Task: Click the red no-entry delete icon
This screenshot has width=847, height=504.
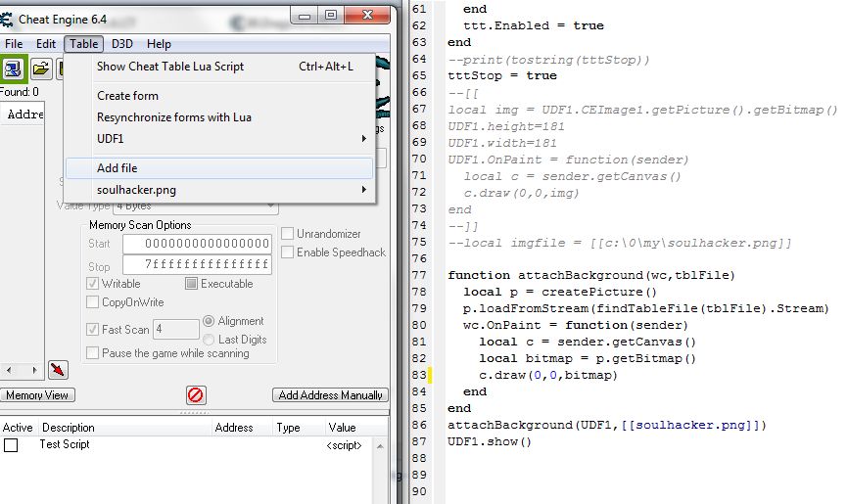Action: [x=196, y=395]
